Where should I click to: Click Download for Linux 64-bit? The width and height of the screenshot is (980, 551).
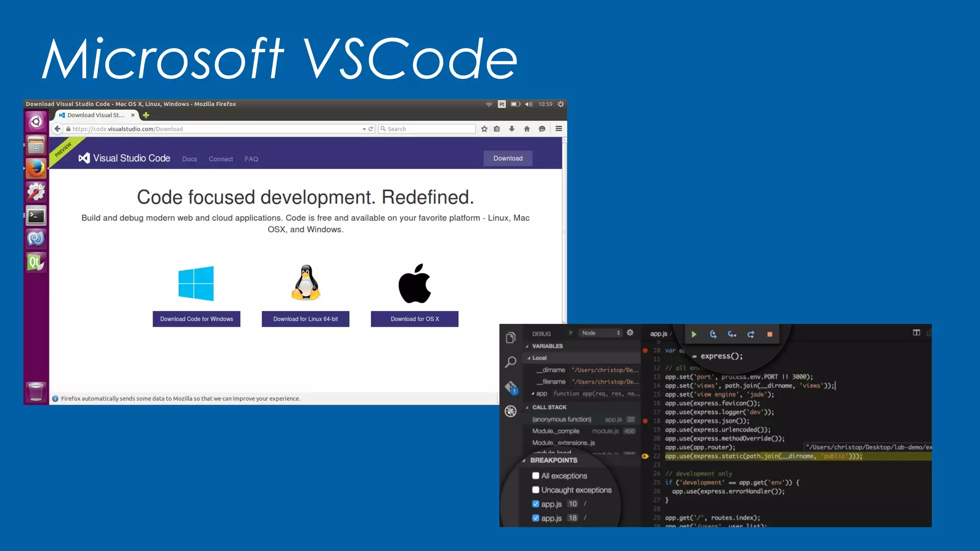305,319
